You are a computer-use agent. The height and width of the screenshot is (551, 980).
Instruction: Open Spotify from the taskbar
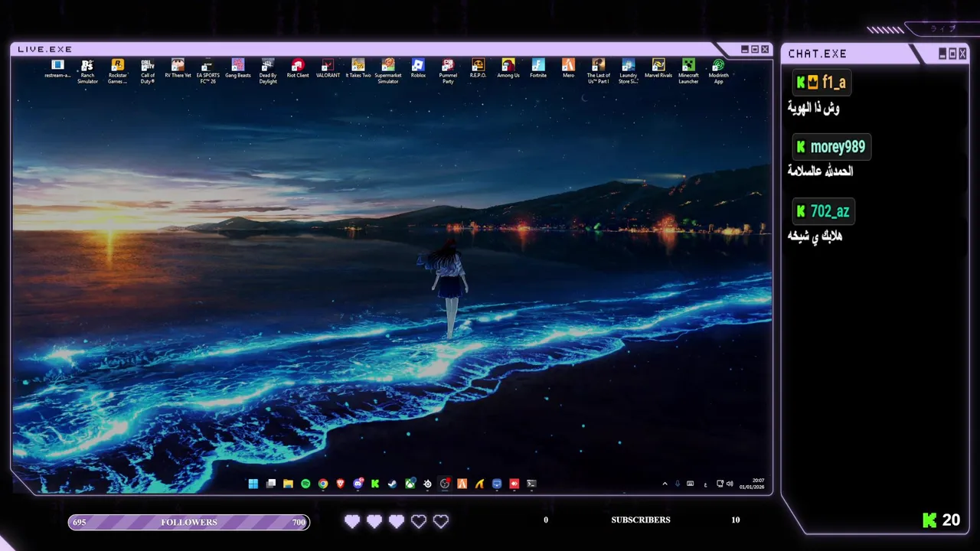(x=305, y=484)
